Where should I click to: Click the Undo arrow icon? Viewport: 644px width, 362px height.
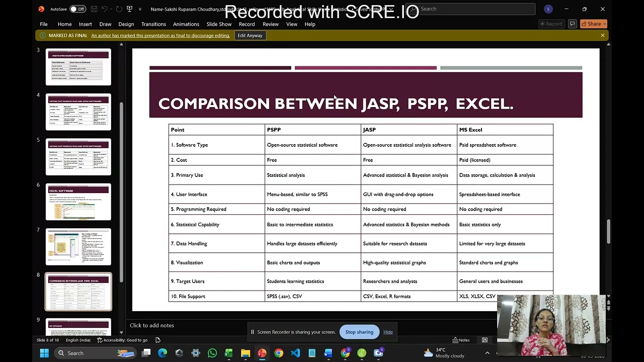pos(105,9)
